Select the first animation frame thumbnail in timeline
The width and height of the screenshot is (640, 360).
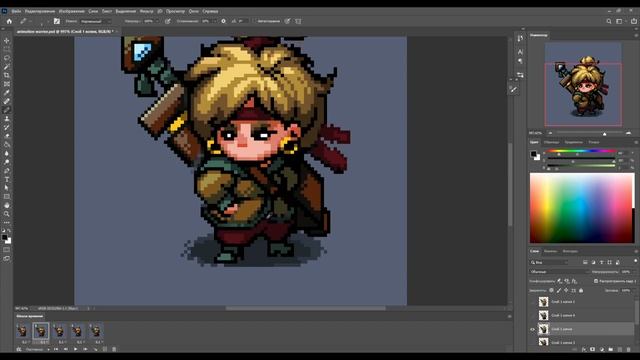pyautogui.click(x=22, y=331)
